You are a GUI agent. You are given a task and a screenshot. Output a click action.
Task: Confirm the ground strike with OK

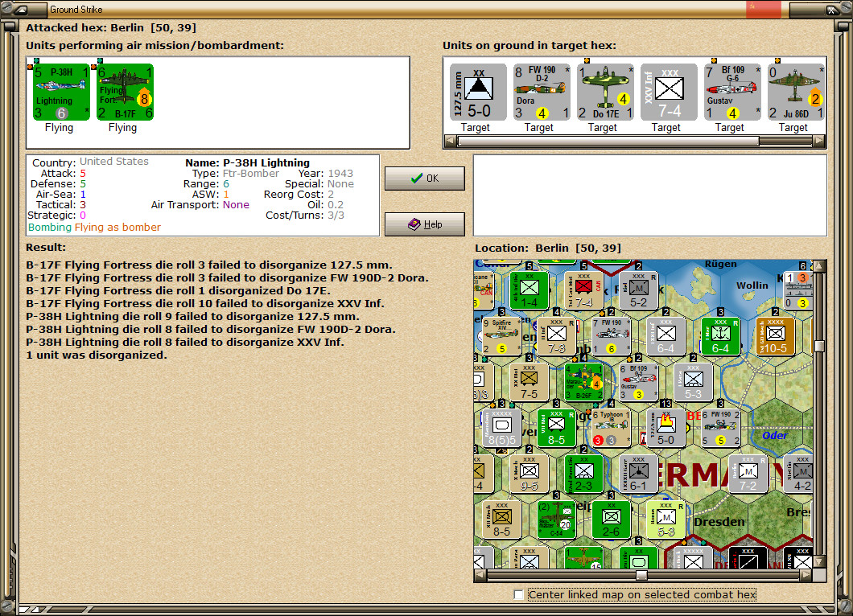point(425,179)
